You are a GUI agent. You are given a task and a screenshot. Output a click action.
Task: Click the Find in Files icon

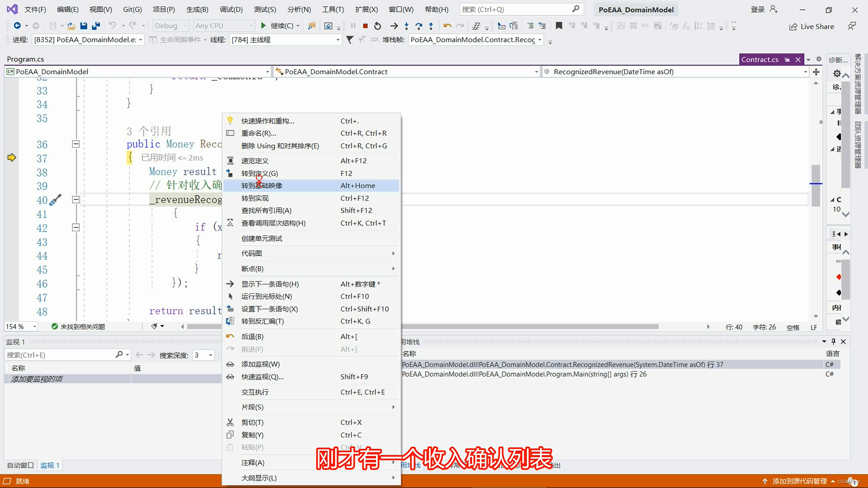pos(311,26)
